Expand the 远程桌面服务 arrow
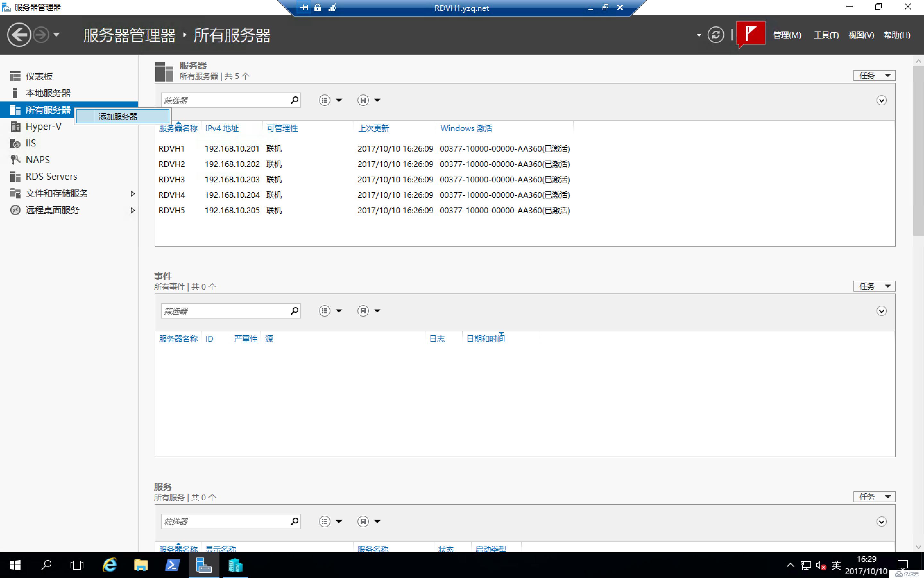 (133, 210)
